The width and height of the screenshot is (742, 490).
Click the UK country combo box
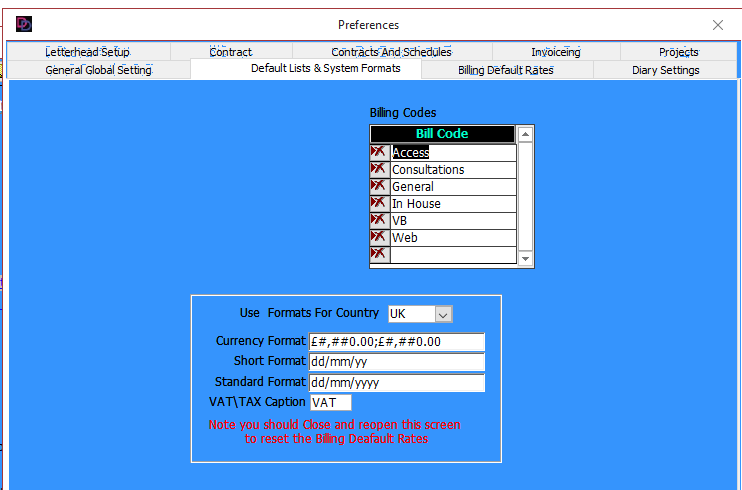(420, 314)
